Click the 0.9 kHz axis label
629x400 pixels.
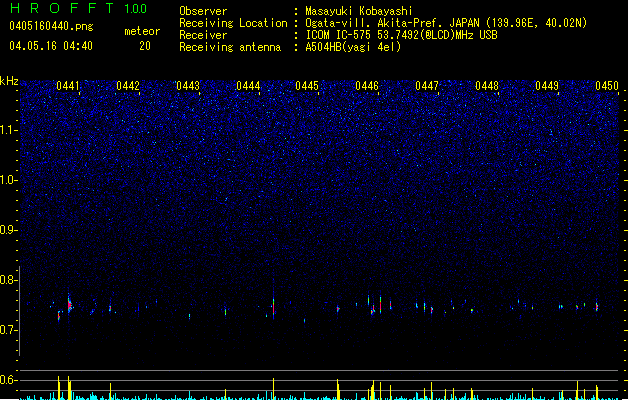click(x=8, y=230)
